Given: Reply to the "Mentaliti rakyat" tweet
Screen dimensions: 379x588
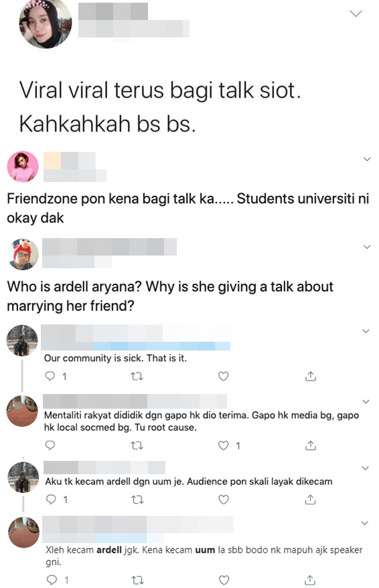Looking at the screenshot, I should coord(50,445).
